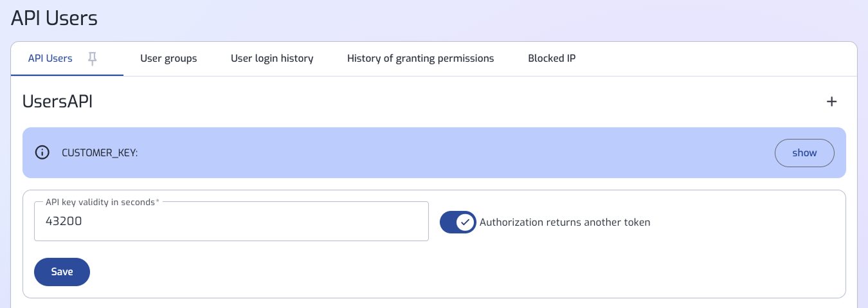The height and width of the screenshot is (308, 868).
Task: Add a new API user with plus icon
Action: (x=831, y=102)
